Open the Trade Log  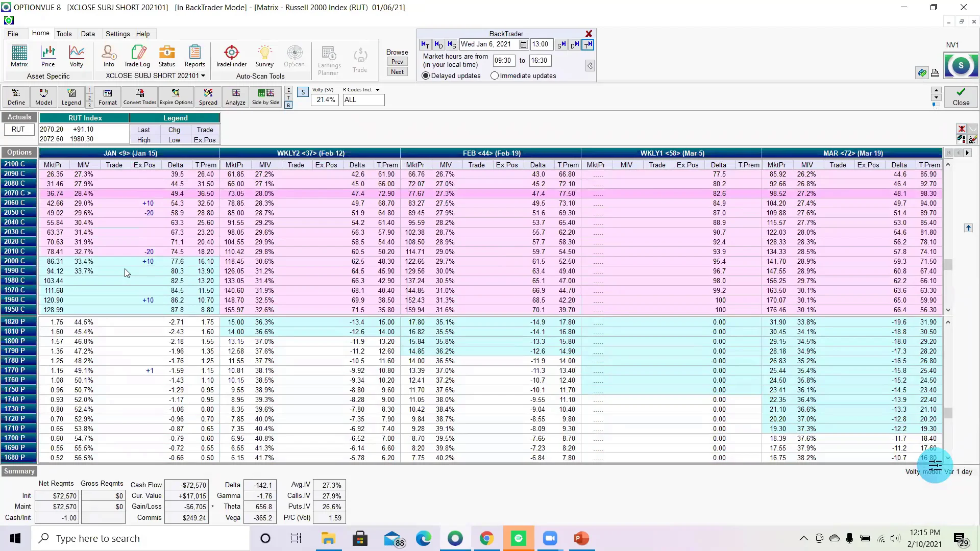(137, 56)
